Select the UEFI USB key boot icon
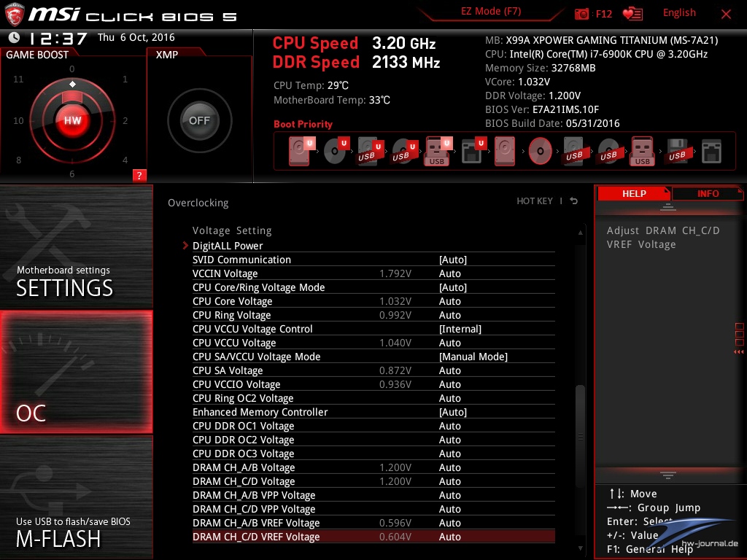This screenshot has width=747, height=560. click(438, 152)
